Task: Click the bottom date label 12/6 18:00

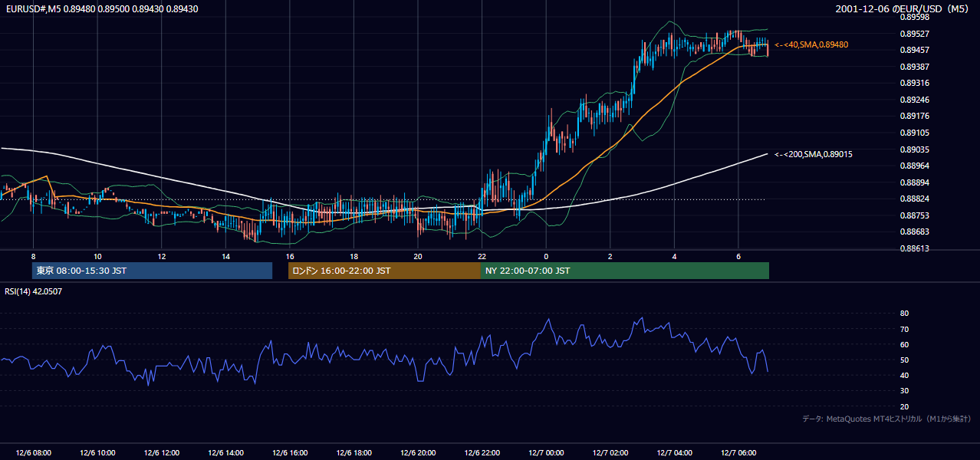Action: [x=354, y=453]
